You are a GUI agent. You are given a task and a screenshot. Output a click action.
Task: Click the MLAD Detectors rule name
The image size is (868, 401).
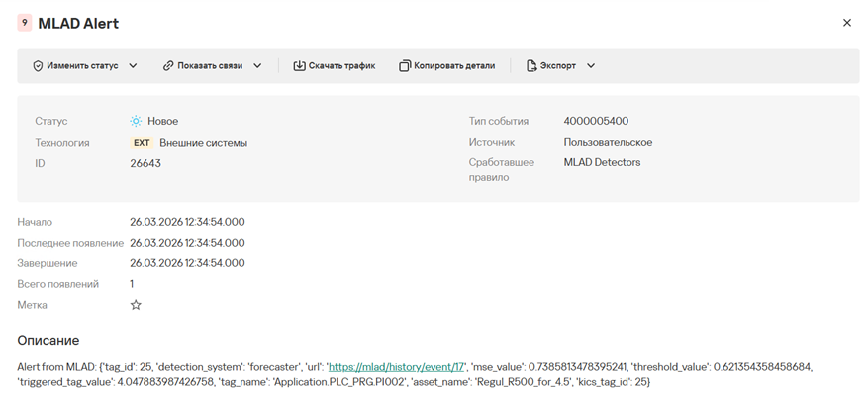coord(602,162)
